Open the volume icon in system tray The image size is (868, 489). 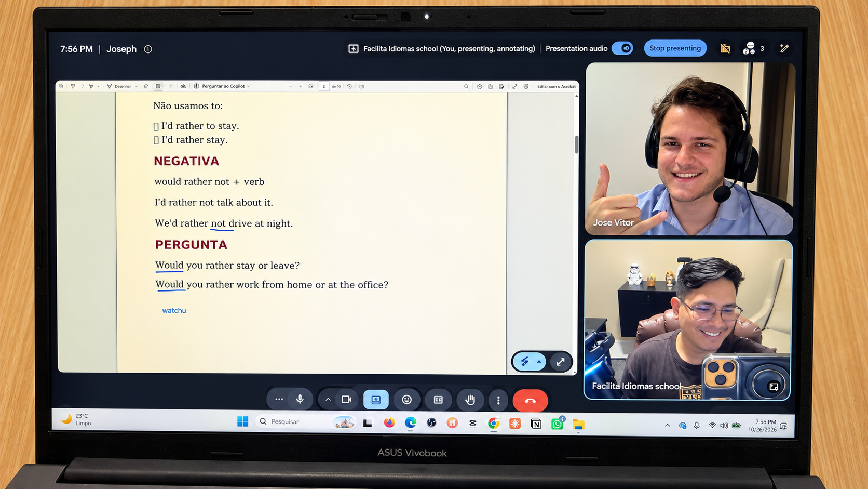724,426
